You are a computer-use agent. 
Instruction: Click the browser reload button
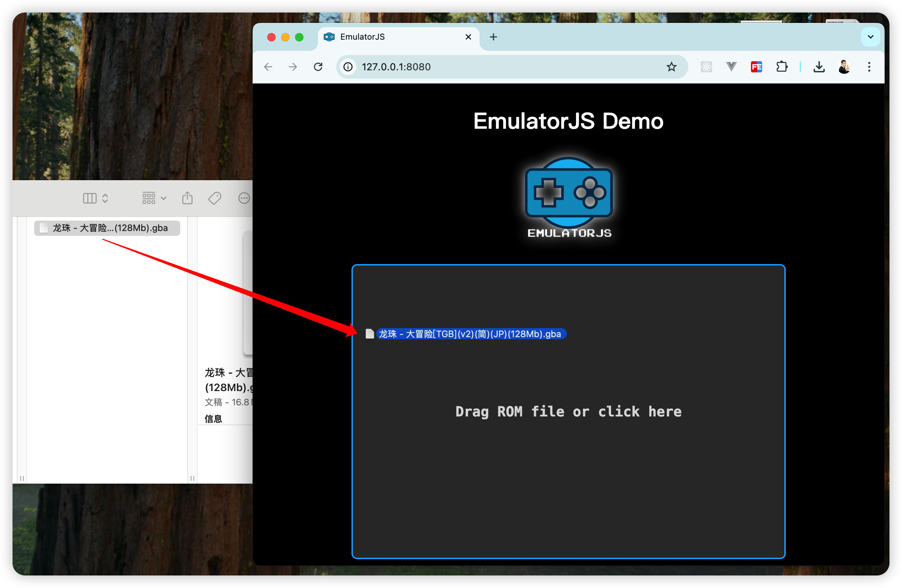(x=318, y=67)
